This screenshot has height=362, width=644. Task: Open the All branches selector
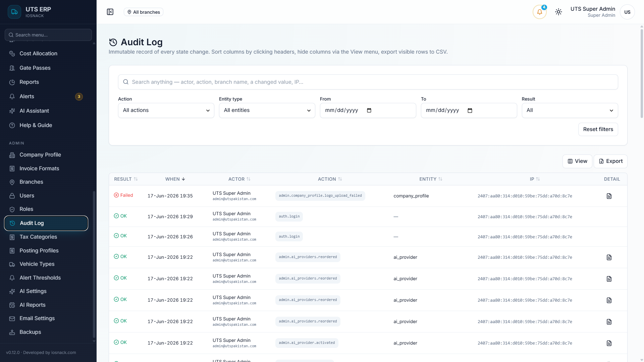[144, 12]
